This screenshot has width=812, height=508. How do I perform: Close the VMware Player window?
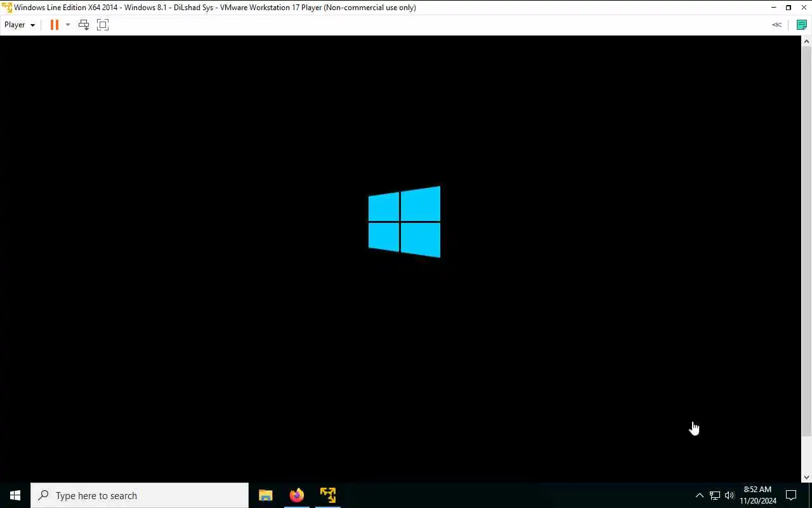click(804, 8)
